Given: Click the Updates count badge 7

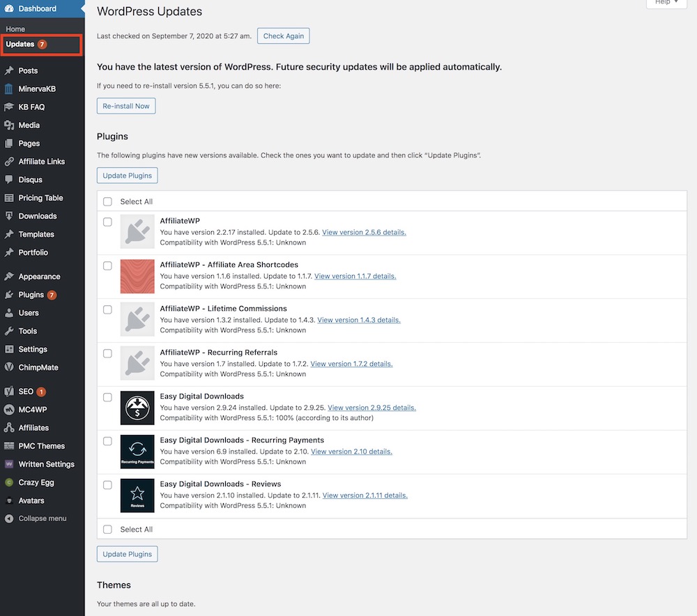Looking at the screenshot, I should (43, 45).
